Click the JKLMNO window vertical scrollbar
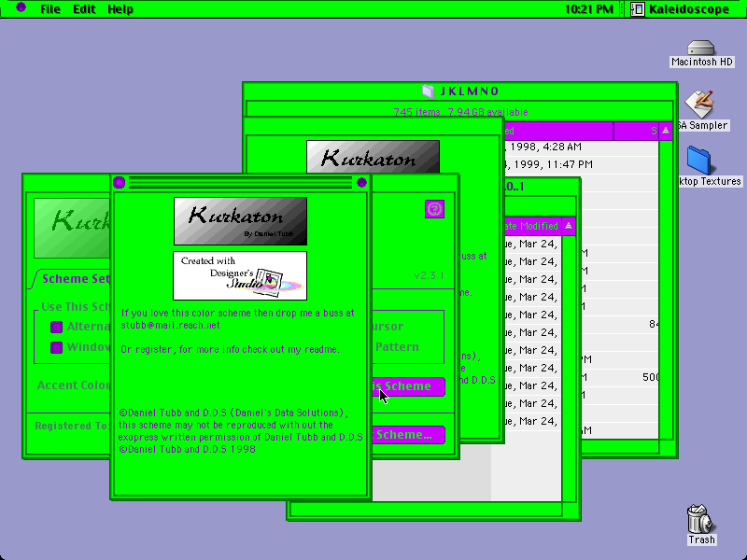 pos(666,289)
